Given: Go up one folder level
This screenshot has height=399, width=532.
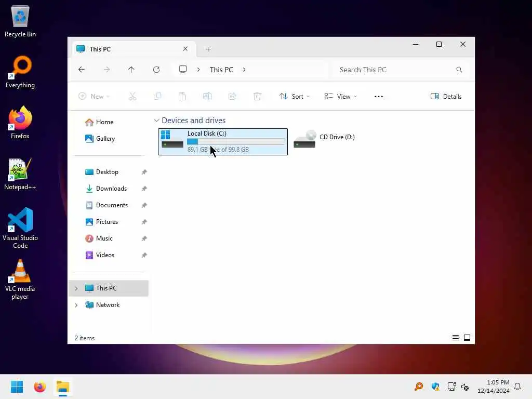Looking at the screenshot, I should click(x=131, y=70).
